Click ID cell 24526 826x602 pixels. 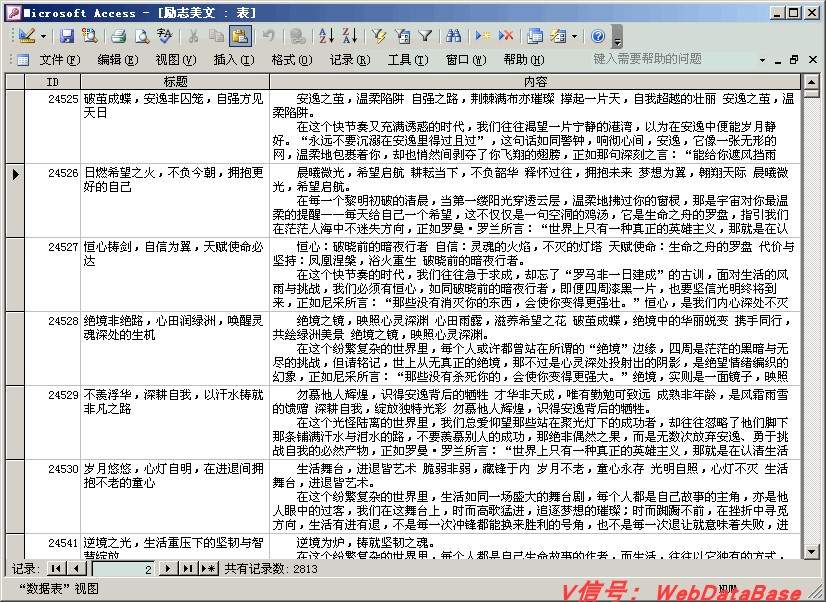(53, 200)
